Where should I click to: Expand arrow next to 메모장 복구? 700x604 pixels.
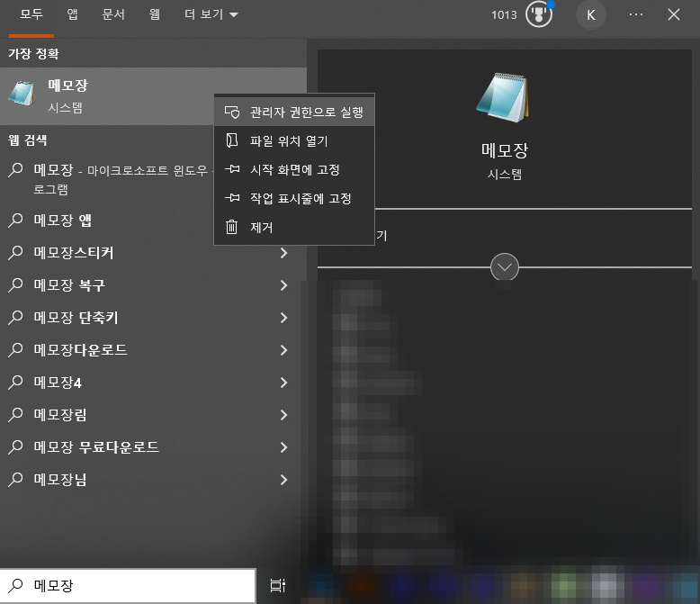[284, 285]
